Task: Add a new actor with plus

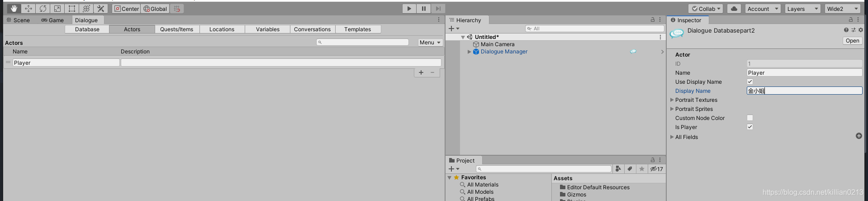Action: tap(421, 72)
